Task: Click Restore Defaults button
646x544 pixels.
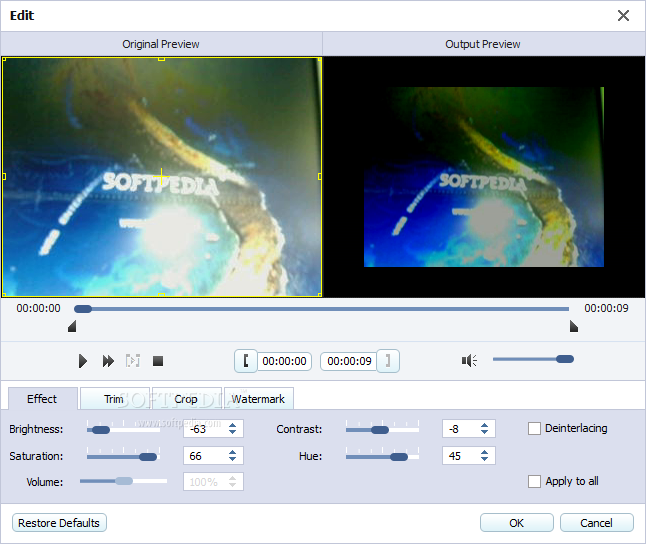Action: [59, 523]
